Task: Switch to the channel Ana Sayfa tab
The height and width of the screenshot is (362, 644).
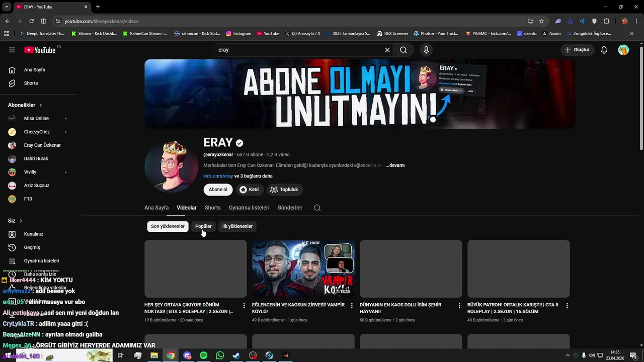Action: pyautogui.click(x=156, y=208)
